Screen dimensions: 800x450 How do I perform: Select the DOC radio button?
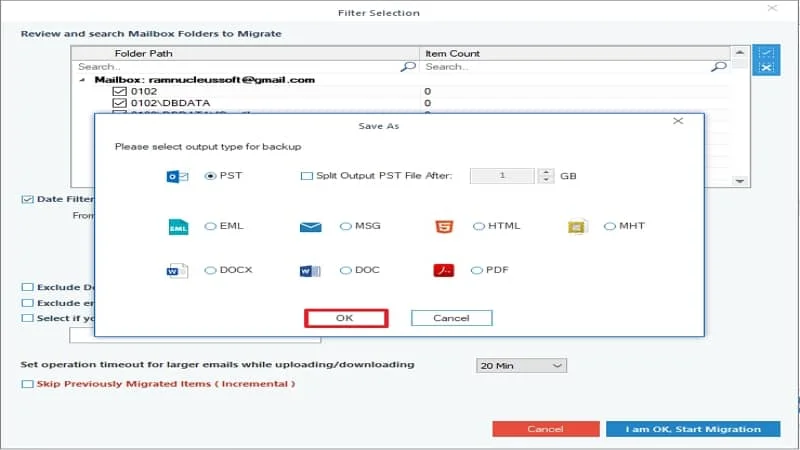(345, 270)
